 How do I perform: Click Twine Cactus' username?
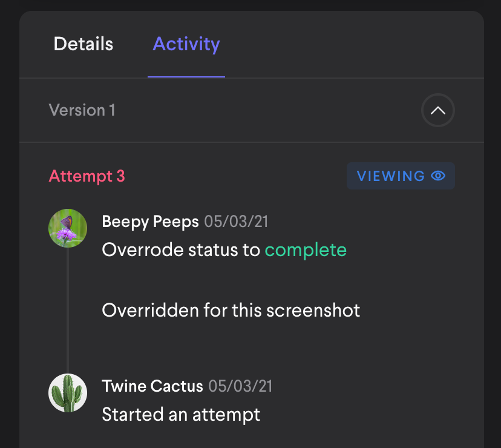(x=152, y=386)
